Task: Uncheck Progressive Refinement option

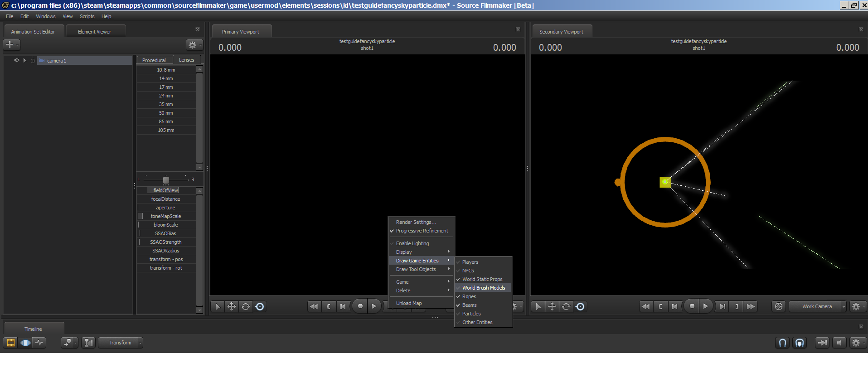Action: 422,231
